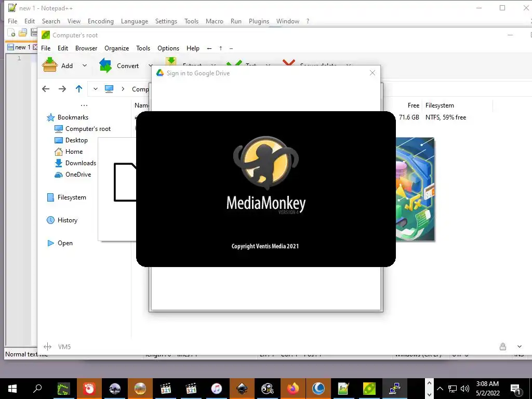Open PeaZip Options menu
The image size is (532, 399).
(168, 48)
